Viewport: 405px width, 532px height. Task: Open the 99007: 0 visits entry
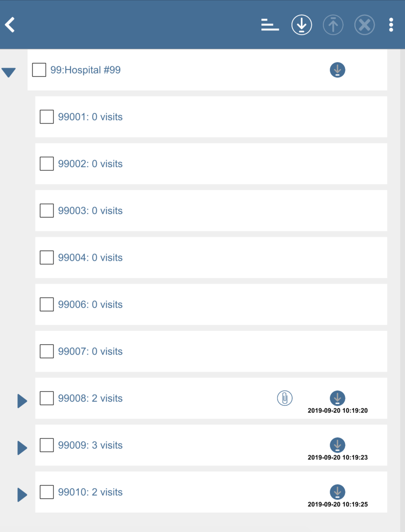90,351
